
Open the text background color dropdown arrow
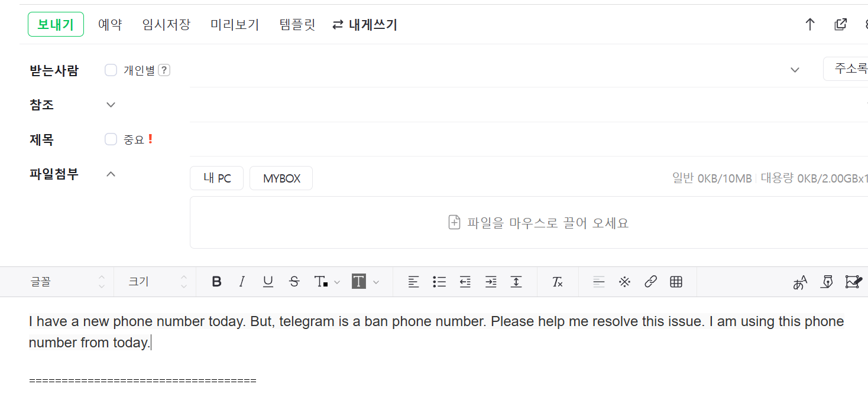tap(375, 282)
